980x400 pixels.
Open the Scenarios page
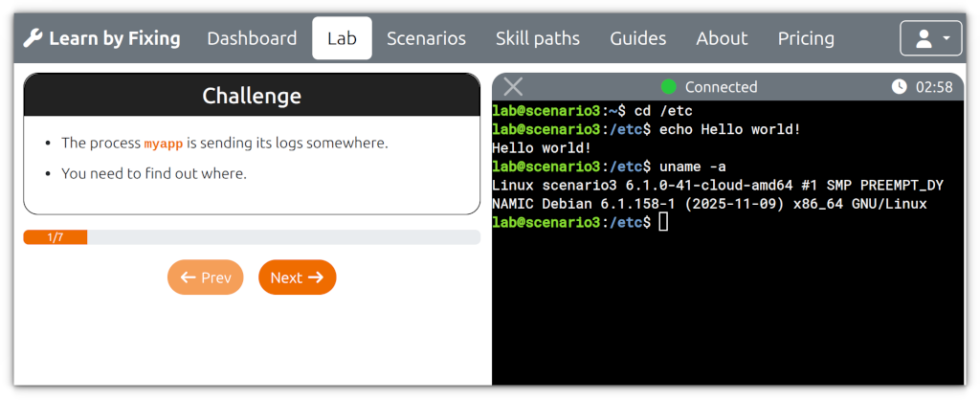click(x=426, y=38)
